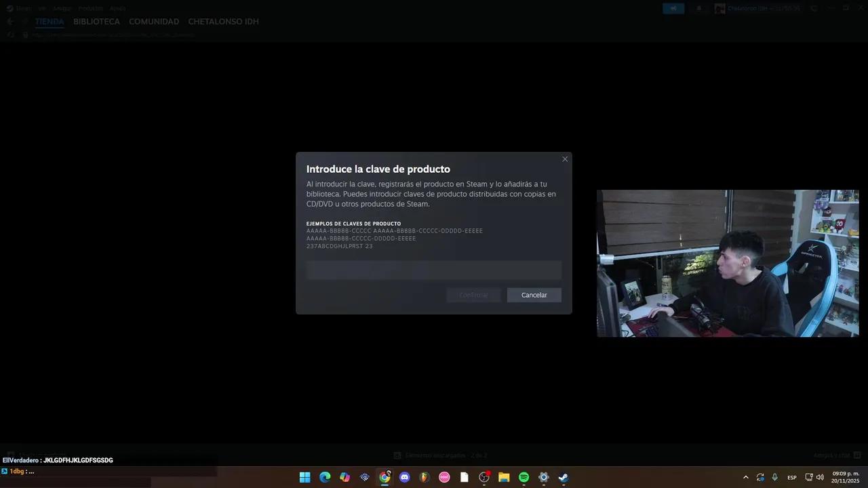Open the COMUNIDAD tab
The image size is (868, 488).
(x=154, y=22)
